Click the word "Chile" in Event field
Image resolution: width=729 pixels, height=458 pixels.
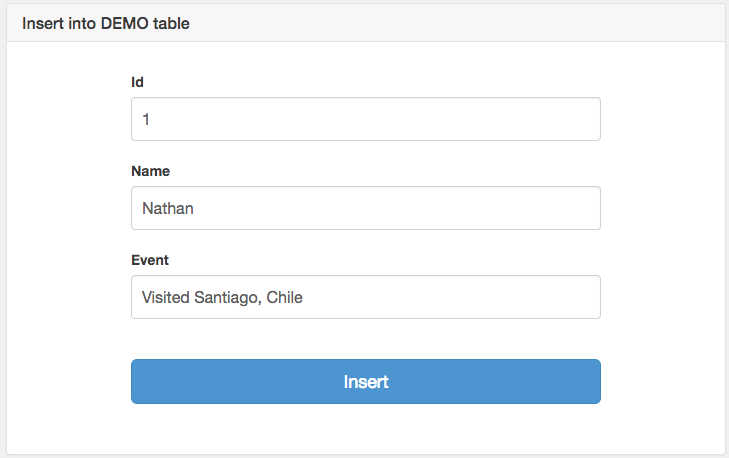284,297
